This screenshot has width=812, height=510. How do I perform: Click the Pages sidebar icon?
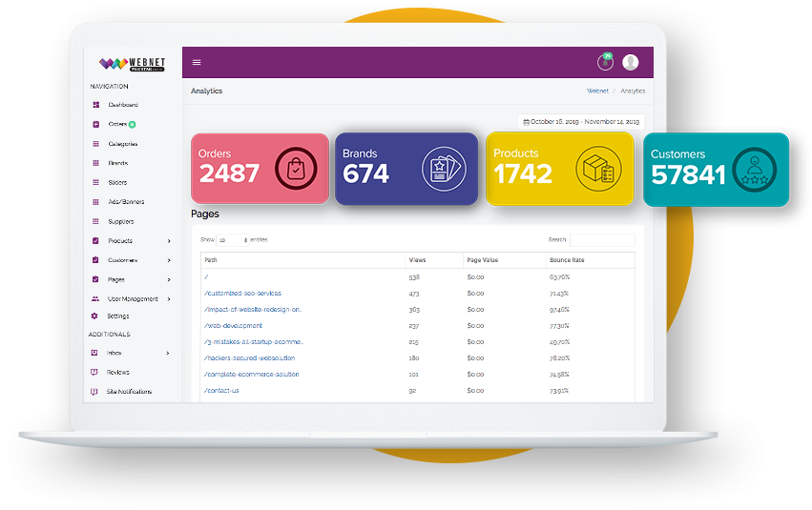pos(95,279)
